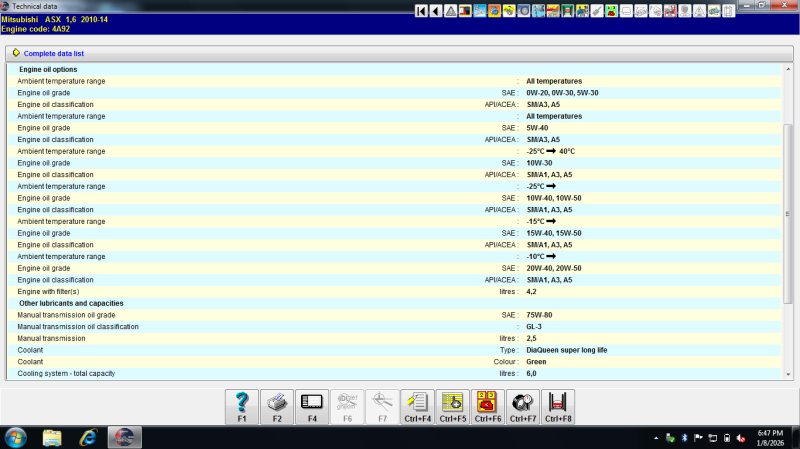Click the green vehicle lift toolbar icon
The height and width of the screenshot is (449, 800).
[567, 11]
